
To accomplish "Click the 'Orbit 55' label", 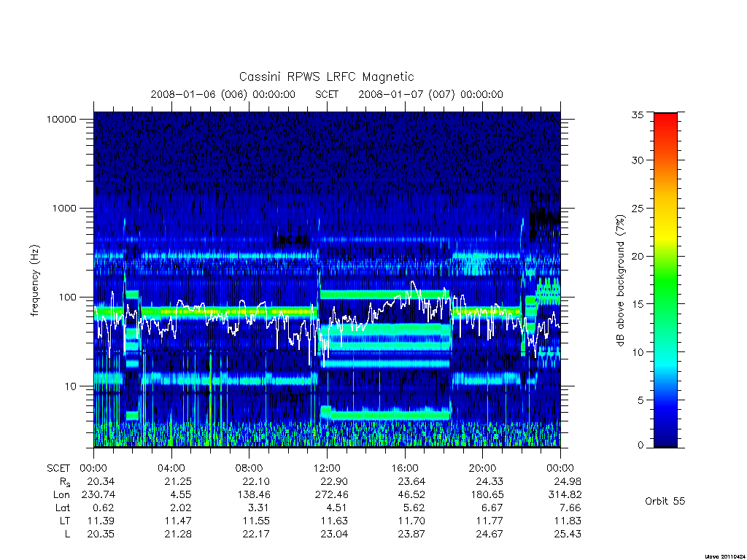I will (665, 501).
